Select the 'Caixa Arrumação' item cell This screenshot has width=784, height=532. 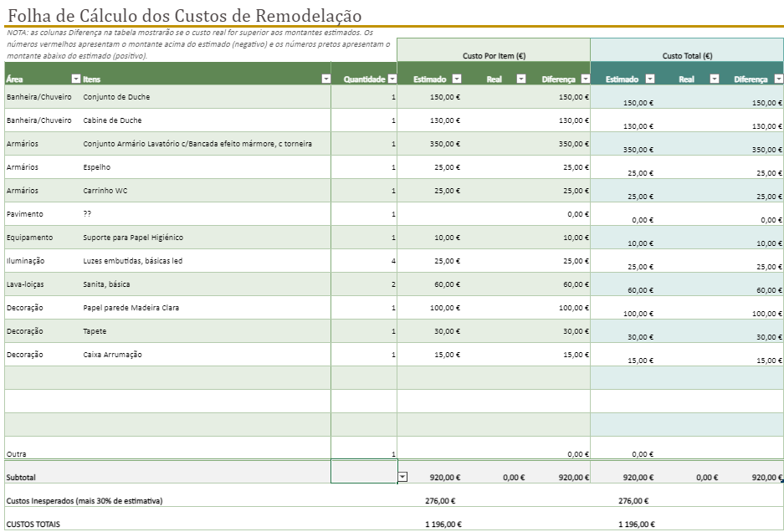[x=206, y=355]
